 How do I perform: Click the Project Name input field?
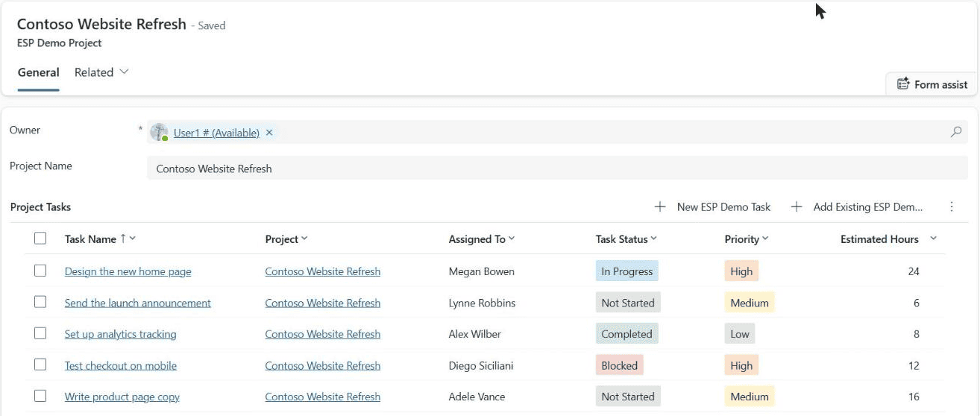[x=557, y=168]
